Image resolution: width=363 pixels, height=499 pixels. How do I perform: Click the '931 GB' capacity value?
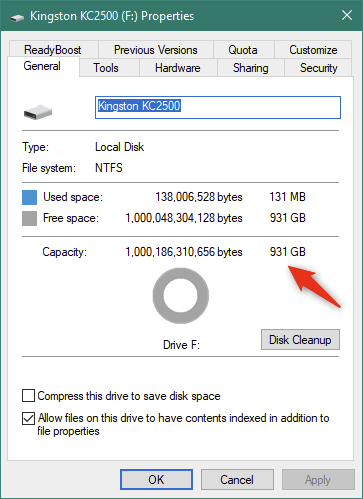tap(288, 252)
